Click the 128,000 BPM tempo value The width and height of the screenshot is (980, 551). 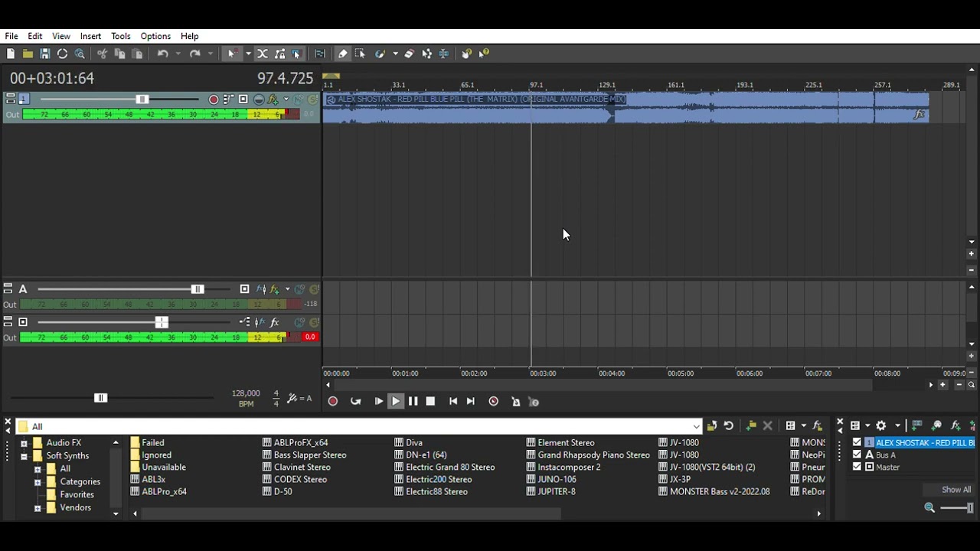[x=246, y=393]
